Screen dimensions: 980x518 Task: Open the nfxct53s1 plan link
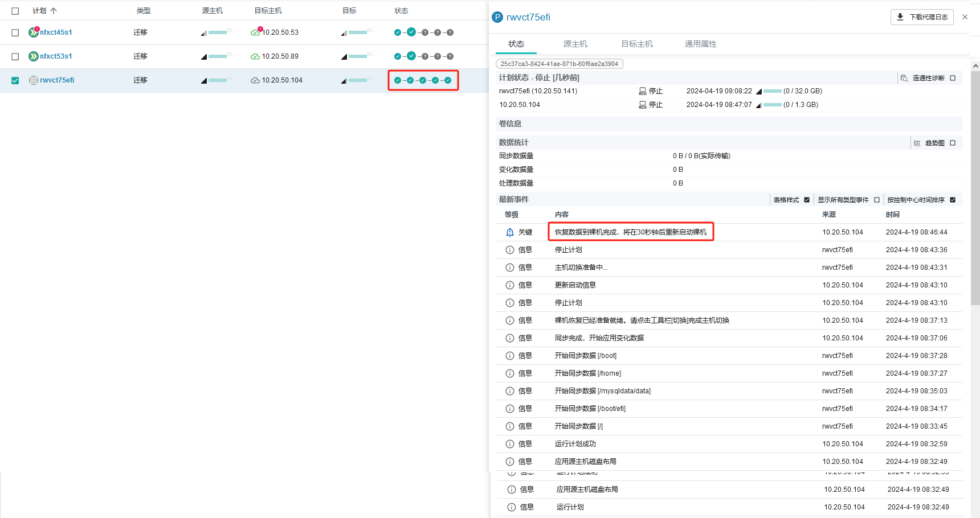pyautogui.click(x=56, y=56)
